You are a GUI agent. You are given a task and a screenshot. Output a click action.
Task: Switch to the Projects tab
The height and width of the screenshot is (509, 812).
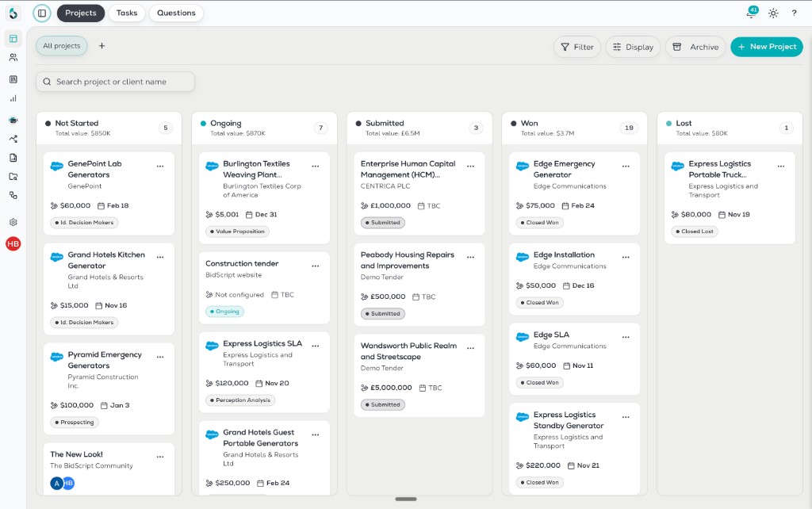(x=81, y=13)
